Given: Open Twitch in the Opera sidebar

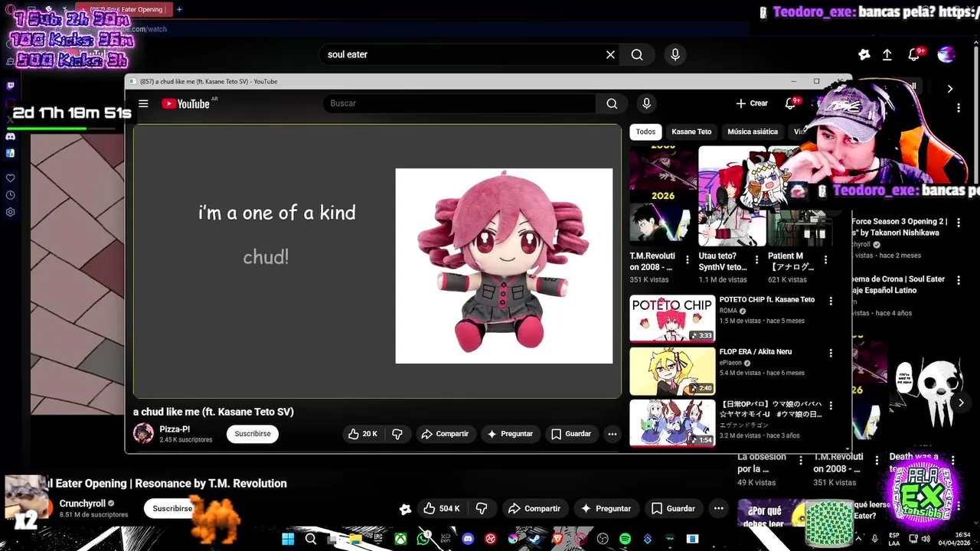Looking at the screenshot, I should point(10,86).
